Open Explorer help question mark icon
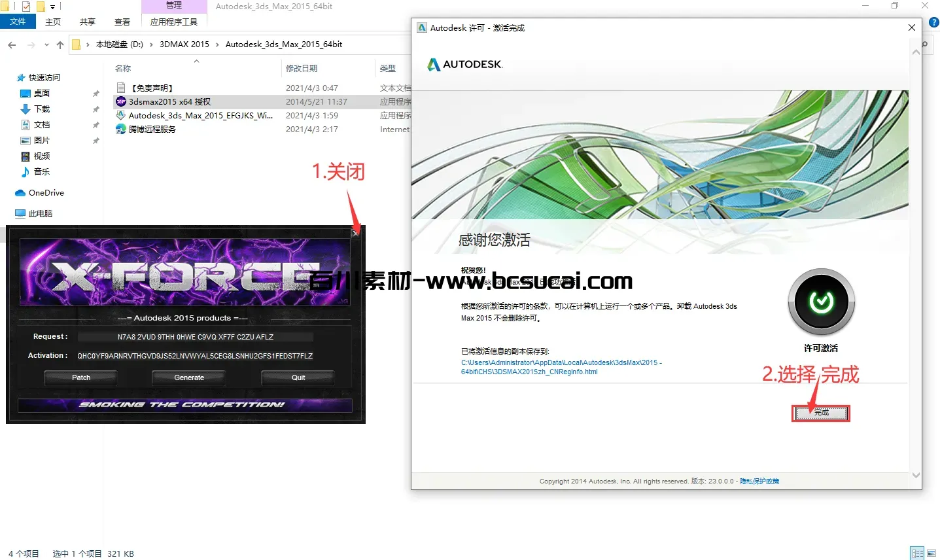This screenshot has width=940, height=560. tap(934, 22)
